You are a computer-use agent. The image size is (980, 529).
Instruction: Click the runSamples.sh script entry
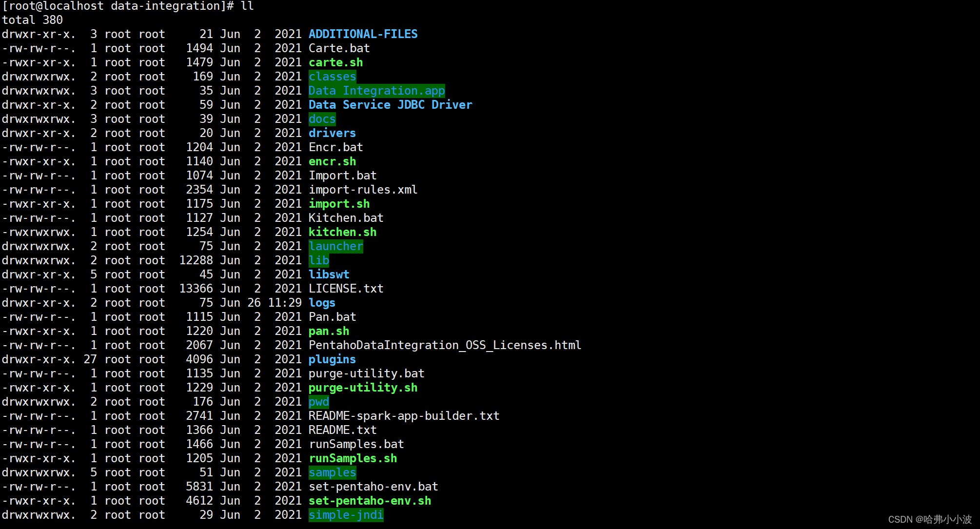pos(353,458)
